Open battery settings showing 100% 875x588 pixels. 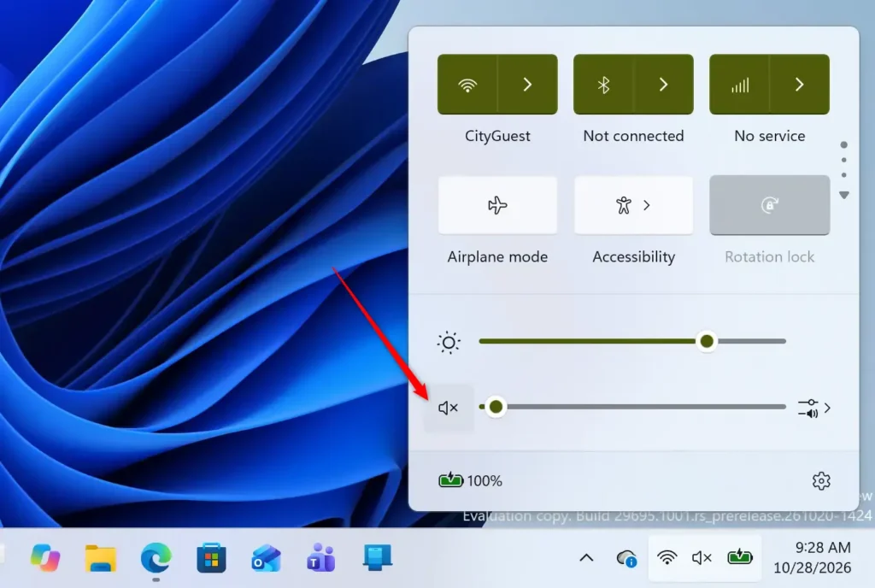pos(471,480)
